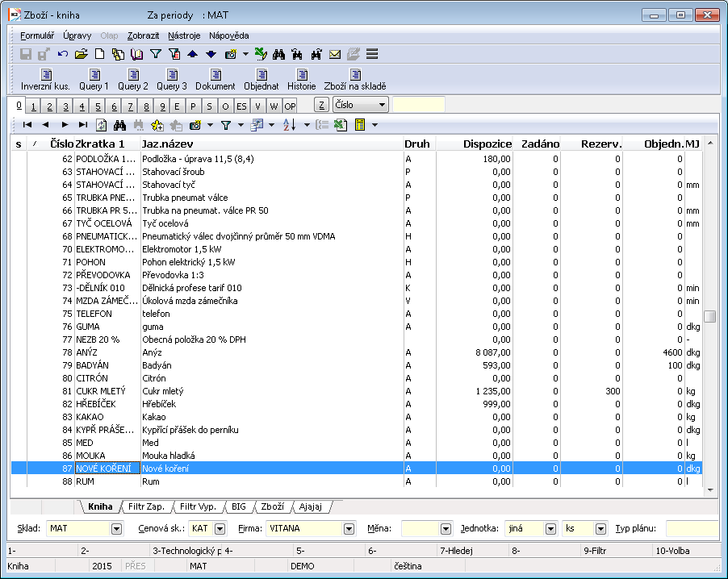Open Historie
728x579 pixels.
click(x=301, y=79)
